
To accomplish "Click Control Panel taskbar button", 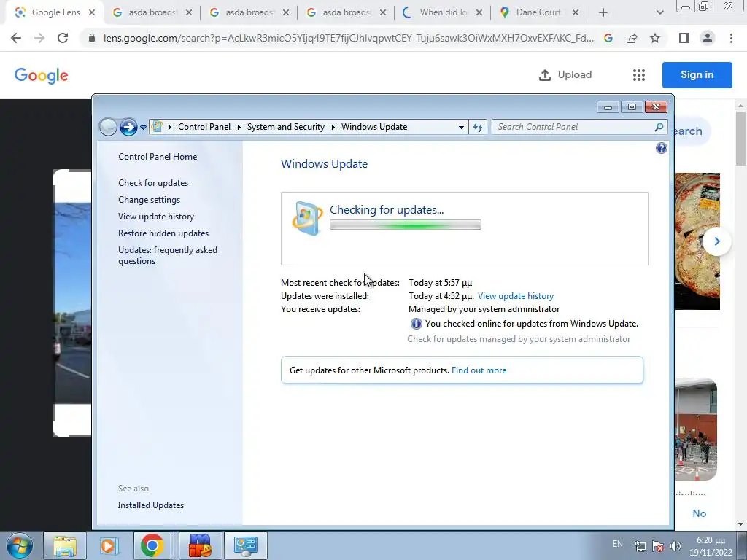I will pos(245,545).
